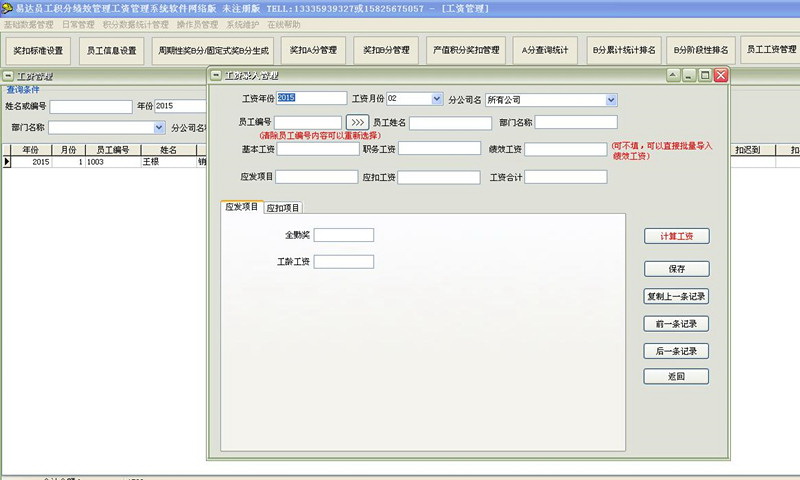Viewport: 800px width, 480px height.
Task: Click 姓名或编号 search field
Action: click(91, 107)
